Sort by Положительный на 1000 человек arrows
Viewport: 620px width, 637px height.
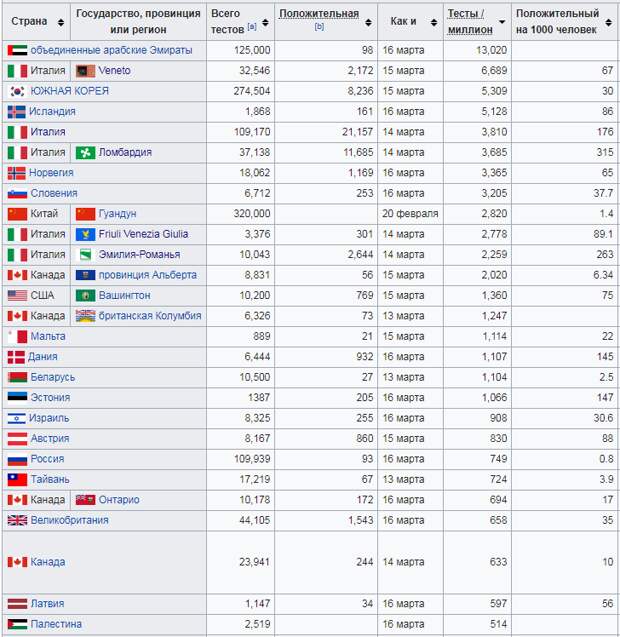pos(609,22)
